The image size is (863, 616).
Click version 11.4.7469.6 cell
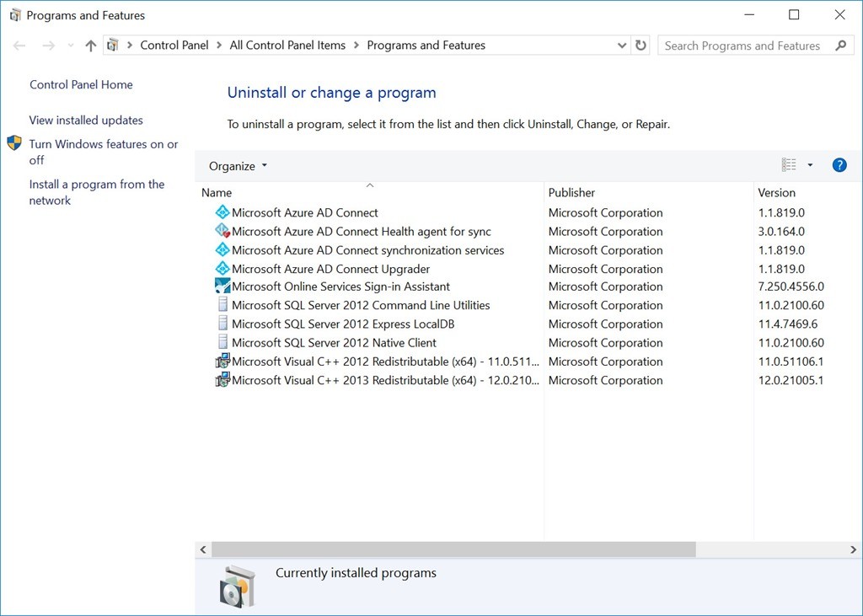(788, 324)
